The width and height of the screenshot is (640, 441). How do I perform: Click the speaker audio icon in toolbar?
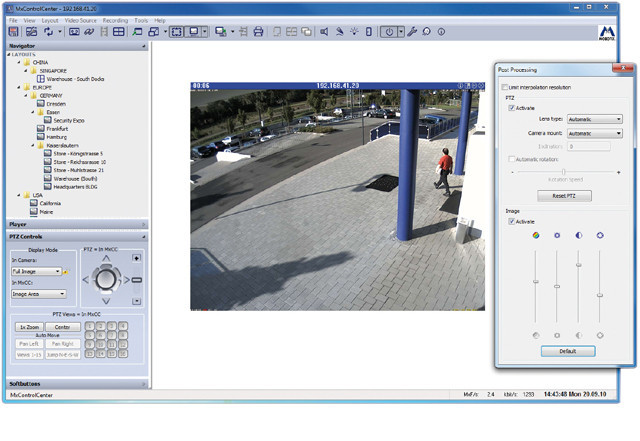[x=324, y=32]
